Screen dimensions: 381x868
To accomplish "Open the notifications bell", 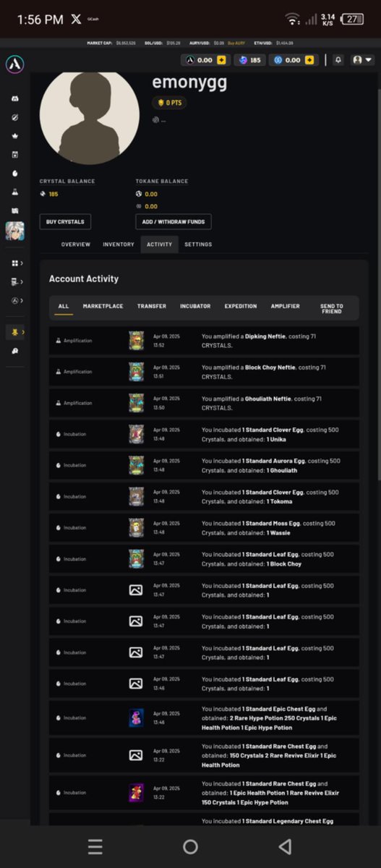I will point(338,60).
